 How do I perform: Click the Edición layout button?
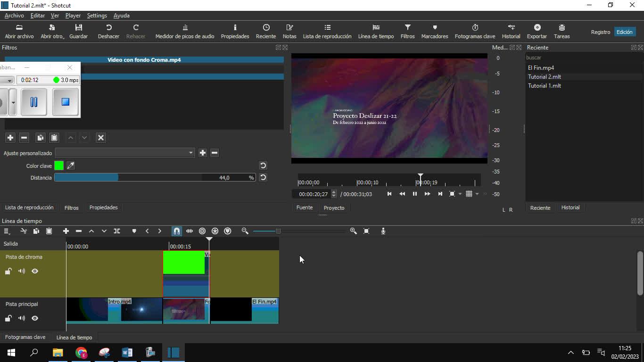click(x=624, y=32)
